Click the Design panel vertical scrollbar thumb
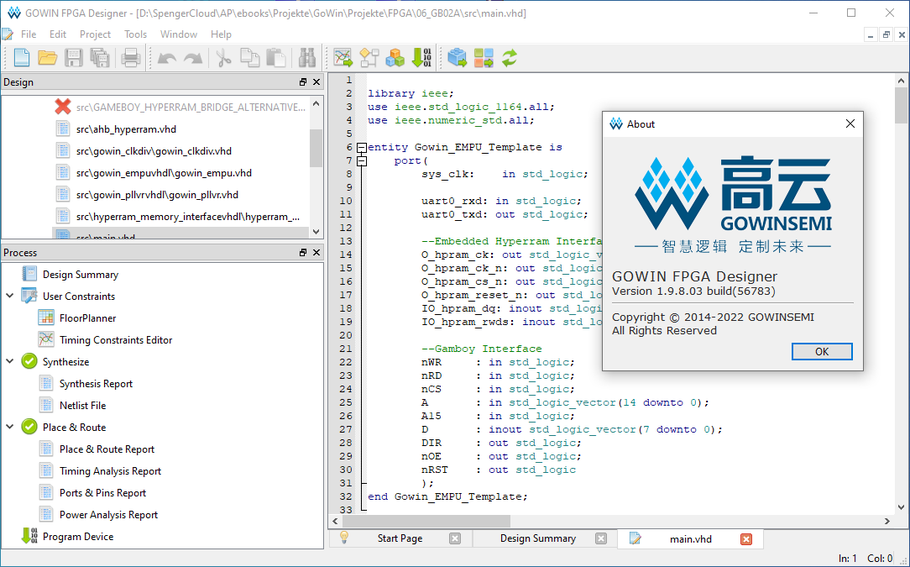This screenshot has height=567, width=910. point(316,147)
